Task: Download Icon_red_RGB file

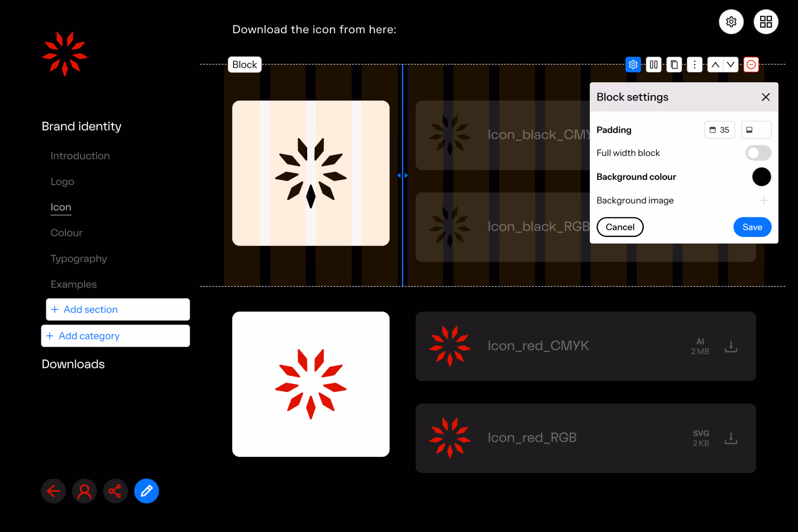Action: 731,438
